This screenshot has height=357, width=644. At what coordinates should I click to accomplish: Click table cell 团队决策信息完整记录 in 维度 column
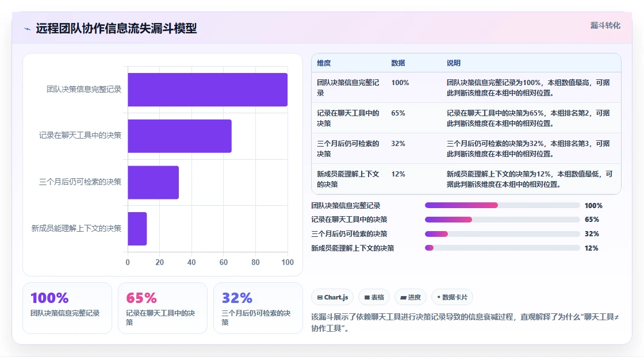tap(348, 87)
